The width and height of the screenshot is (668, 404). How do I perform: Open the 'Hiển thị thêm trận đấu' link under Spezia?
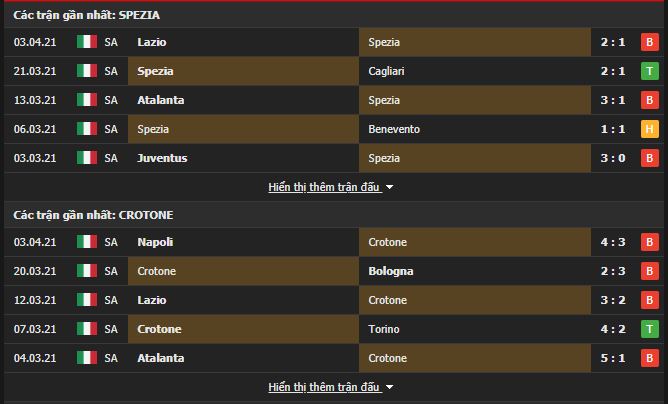click(324, 187)
